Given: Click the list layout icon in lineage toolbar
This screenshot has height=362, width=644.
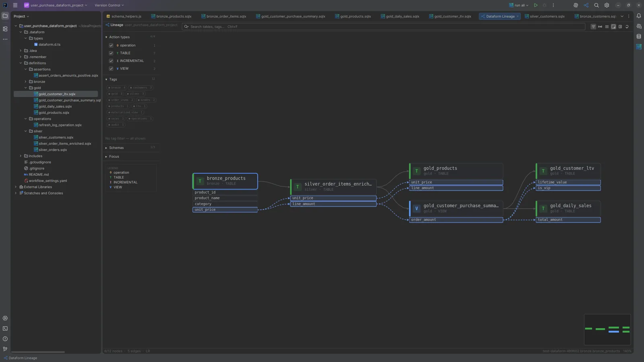Looking at the screenshot, I should tap(607, 27).
